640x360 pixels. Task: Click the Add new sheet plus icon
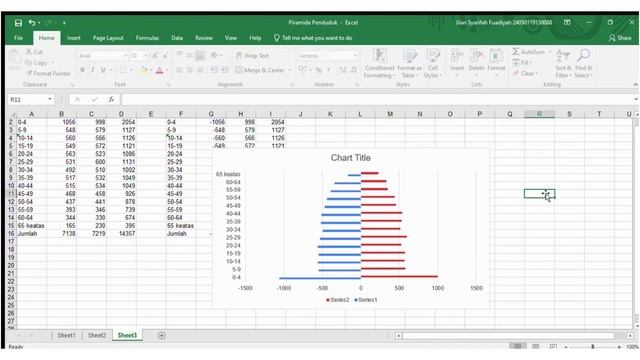coord(162,336)
